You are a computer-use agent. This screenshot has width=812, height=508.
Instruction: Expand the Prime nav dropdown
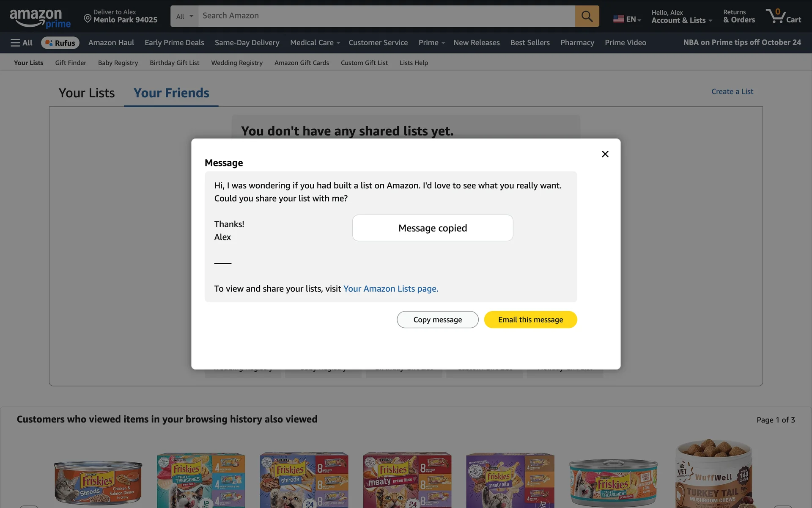coord(431,43)
